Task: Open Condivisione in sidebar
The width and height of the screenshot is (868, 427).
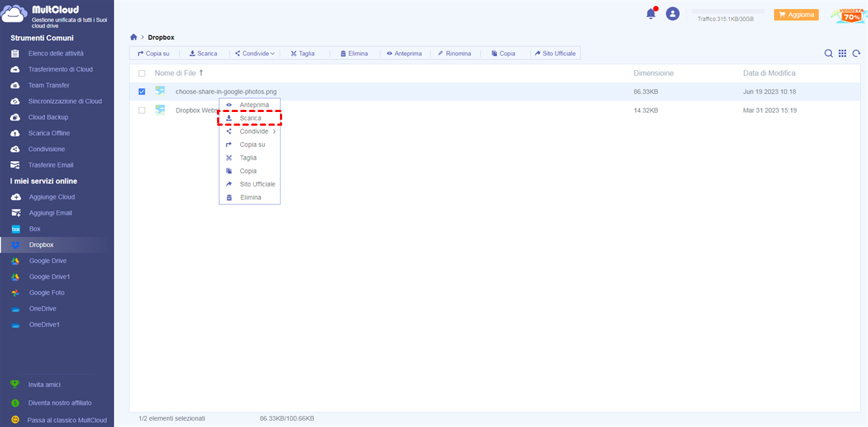Action: click(47, 149)
